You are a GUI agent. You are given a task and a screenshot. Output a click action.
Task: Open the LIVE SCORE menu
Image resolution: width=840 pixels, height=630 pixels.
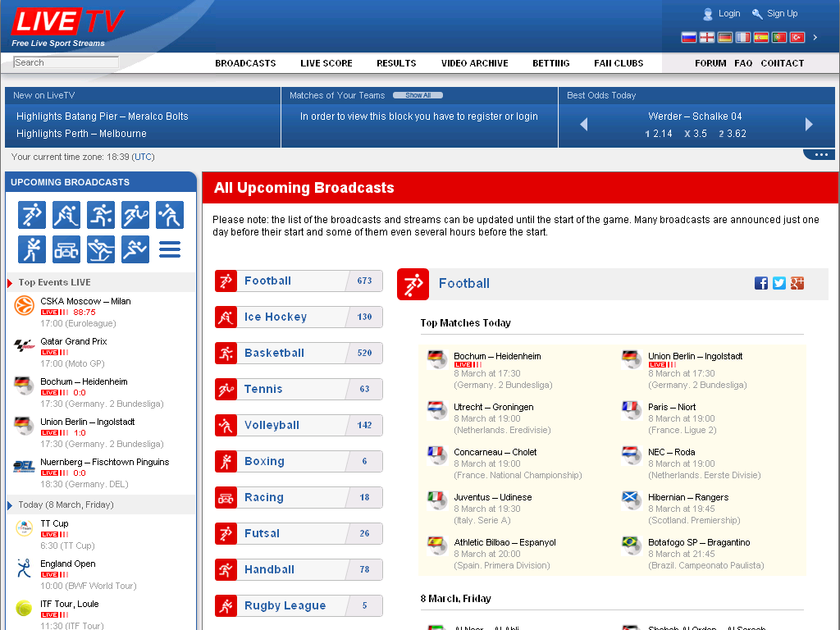point(326,63)
